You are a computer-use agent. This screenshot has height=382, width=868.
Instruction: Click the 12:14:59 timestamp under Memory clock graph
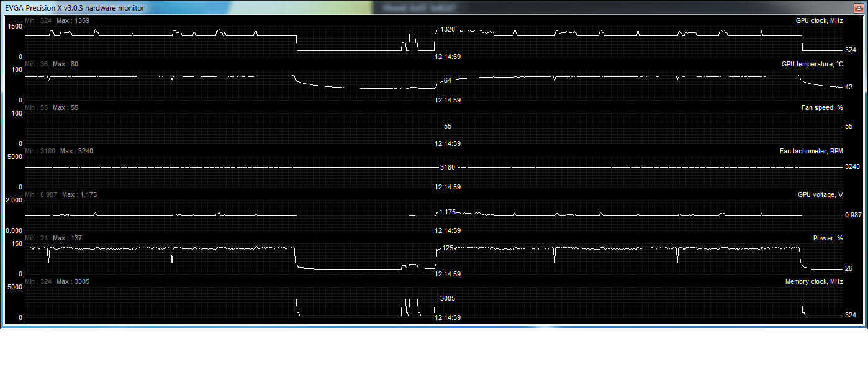[x=447, y=317]
